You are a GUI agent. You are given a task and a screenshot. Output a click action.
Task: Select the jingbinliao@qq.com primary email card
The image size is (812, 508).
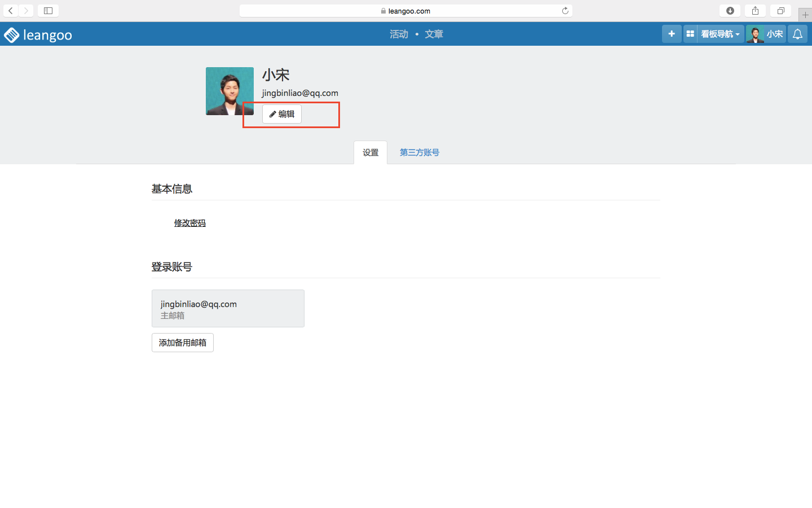[x=228, y=308]
